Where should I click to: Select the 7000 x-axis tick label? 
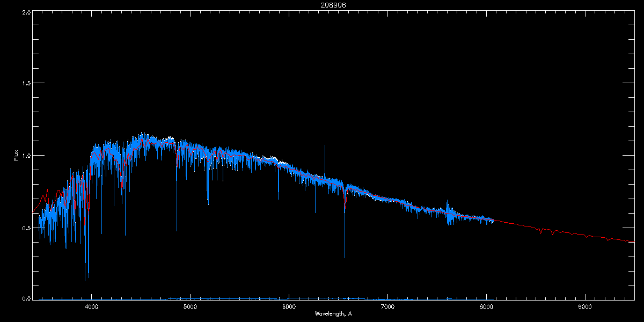tap(387, 307)
